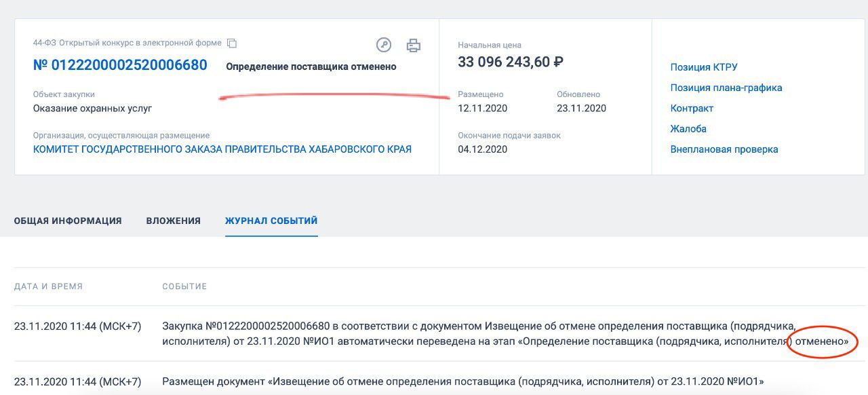Click the Событие column header

(184, 286)
